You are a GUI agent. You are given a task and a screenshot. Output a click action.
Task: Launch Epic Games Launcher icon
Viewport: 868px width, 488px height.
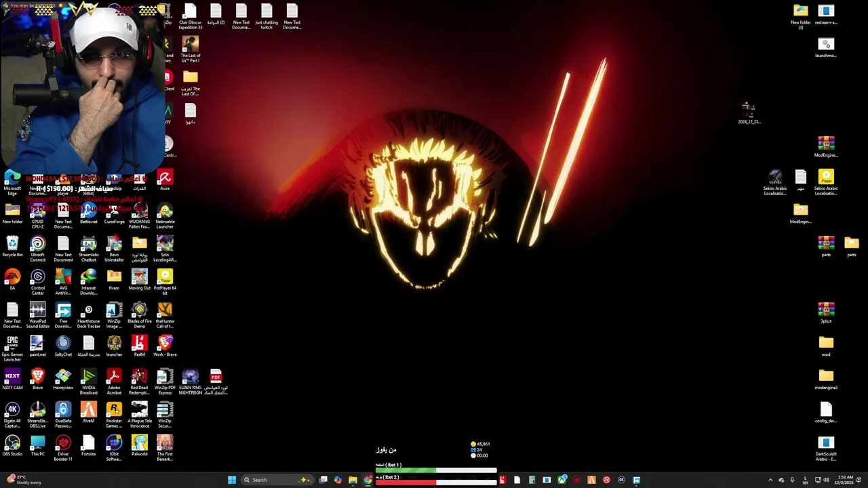coord(12,348)
